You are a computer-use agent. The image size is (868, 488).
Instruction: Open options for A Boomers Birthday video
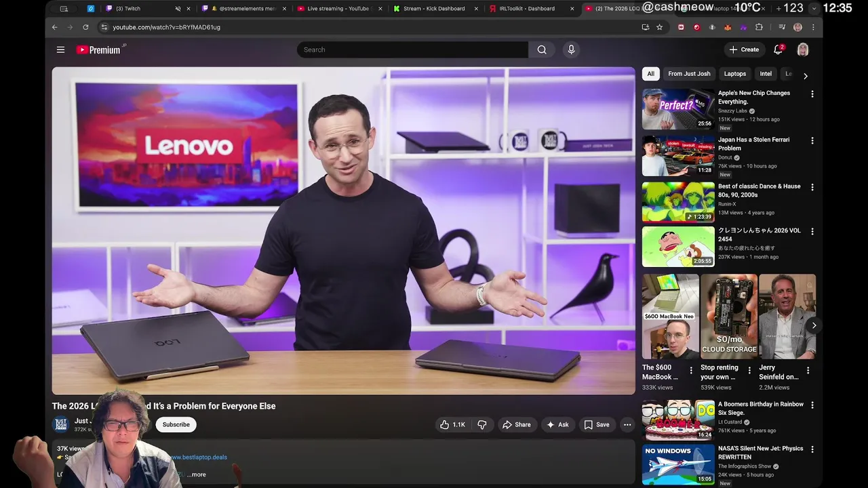pos(812,405)
